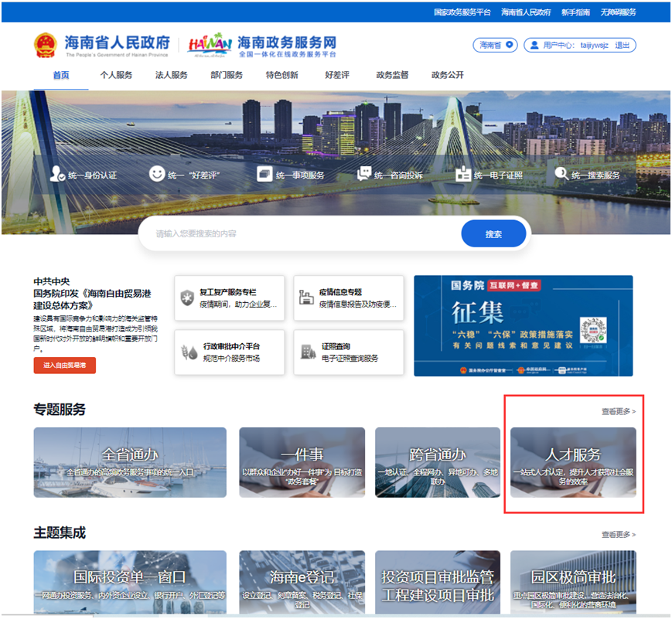Image resolution: width=672 pixels, height=619 pixels.
Task: Click the location pin icon beside 海南省
Action: (x=509, y=45)
